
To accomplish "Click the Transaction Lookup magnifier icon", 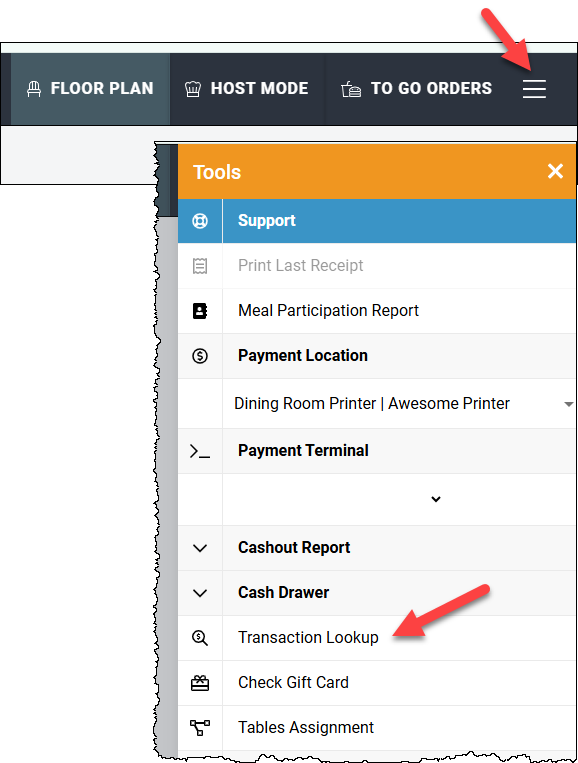I will 200,637.
